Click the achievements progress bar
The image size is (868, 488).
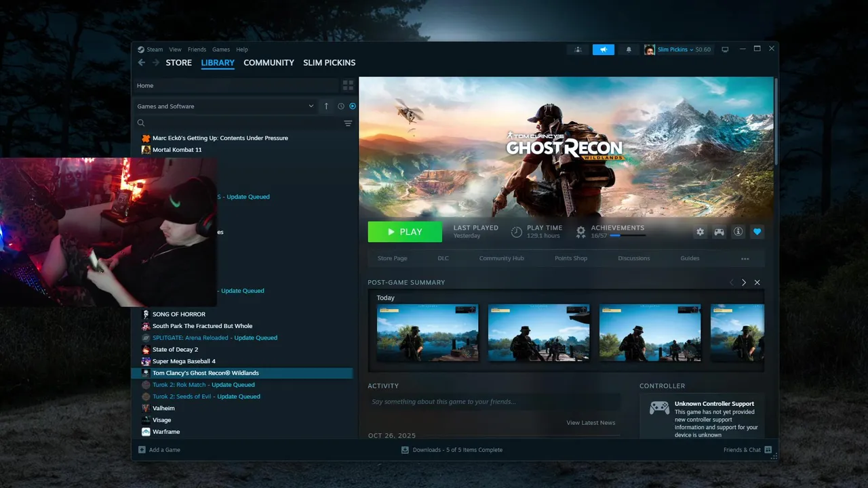628,236
